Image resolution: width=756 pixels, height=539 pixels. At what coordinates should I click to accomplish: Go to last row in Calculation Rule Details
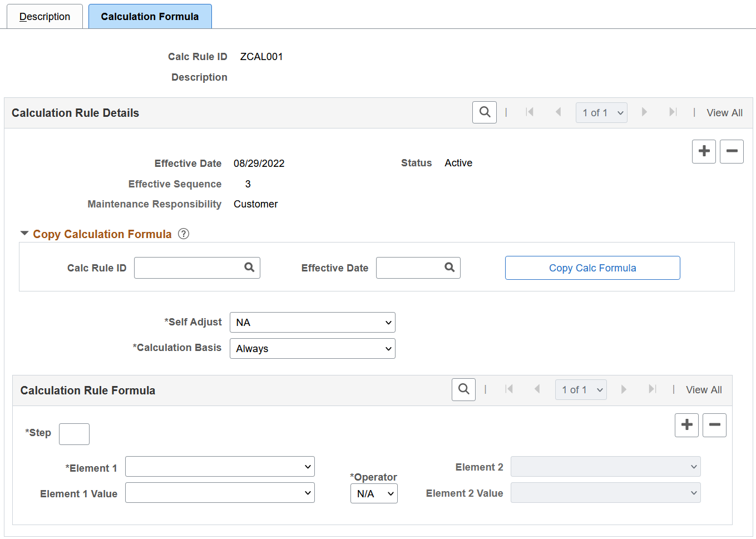tap(673, 112)
